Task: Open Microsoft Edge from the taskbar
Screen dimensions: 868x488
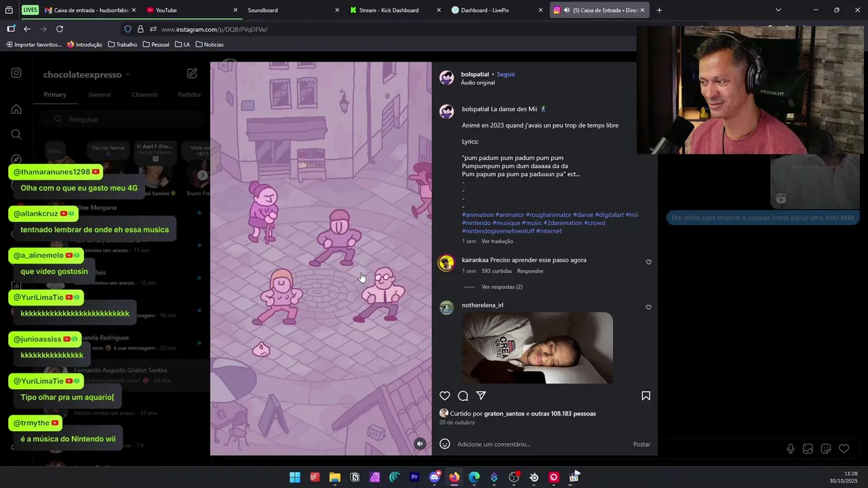Action: (474, 477)
